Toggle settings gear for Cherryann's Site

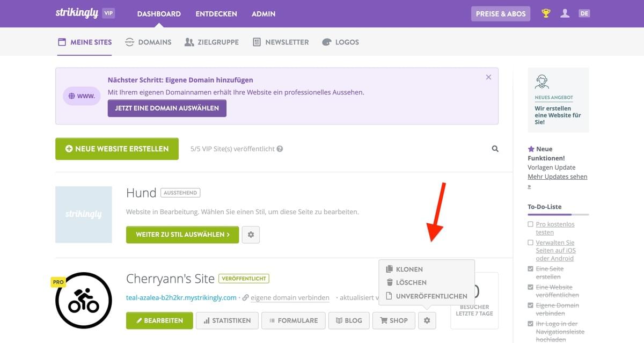[x=427, y=320]
